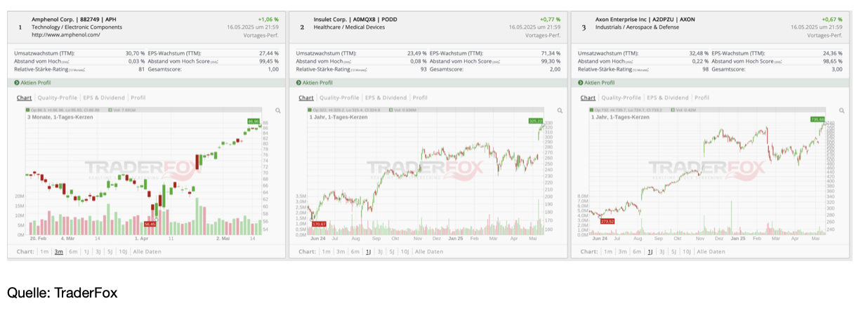Viewport: 868px width, 313px height.
Task: Set the Insulet chart range to 5J
Action: click(x=392, y=251)
